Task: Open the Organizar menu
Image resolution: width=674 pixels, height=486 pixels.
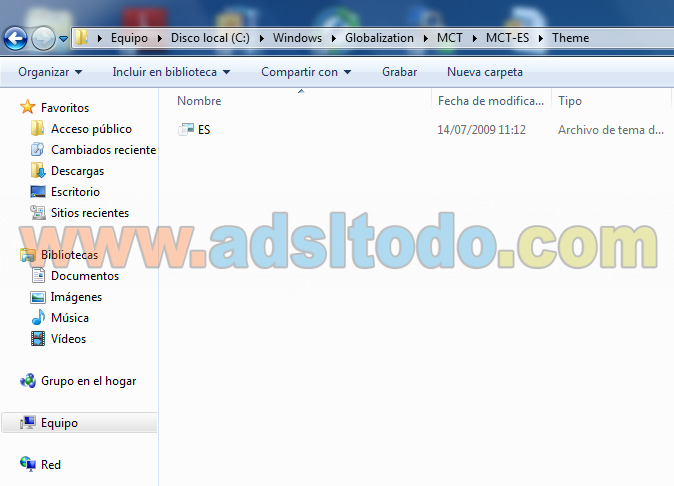Action: pos(50,72)
